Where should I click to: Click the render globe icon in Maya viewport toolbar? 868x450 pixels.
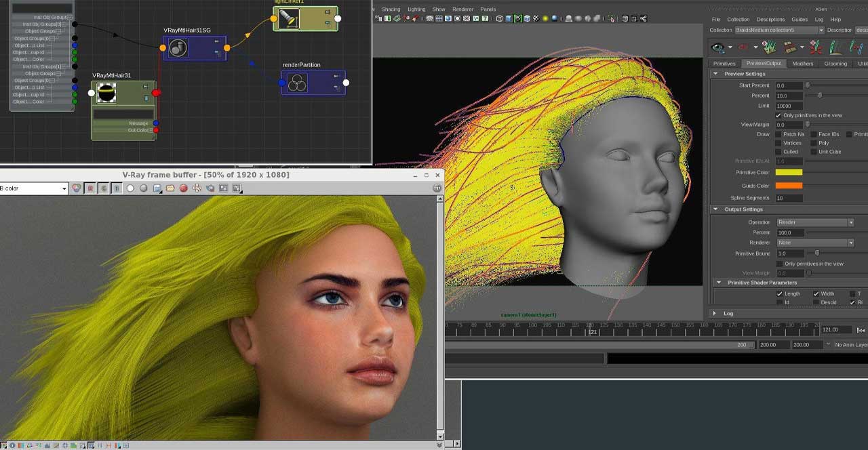(x=448, y=20)
